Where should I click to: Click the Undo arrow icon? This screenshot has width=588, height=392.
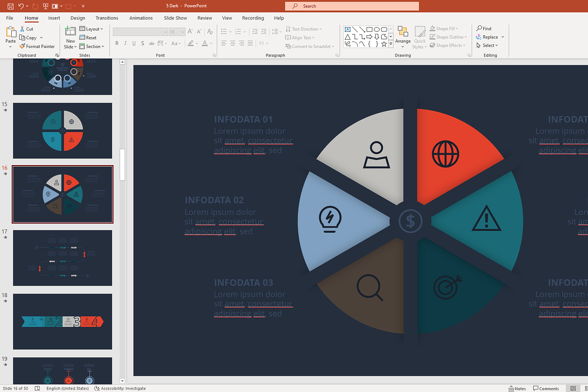(21, 6)
